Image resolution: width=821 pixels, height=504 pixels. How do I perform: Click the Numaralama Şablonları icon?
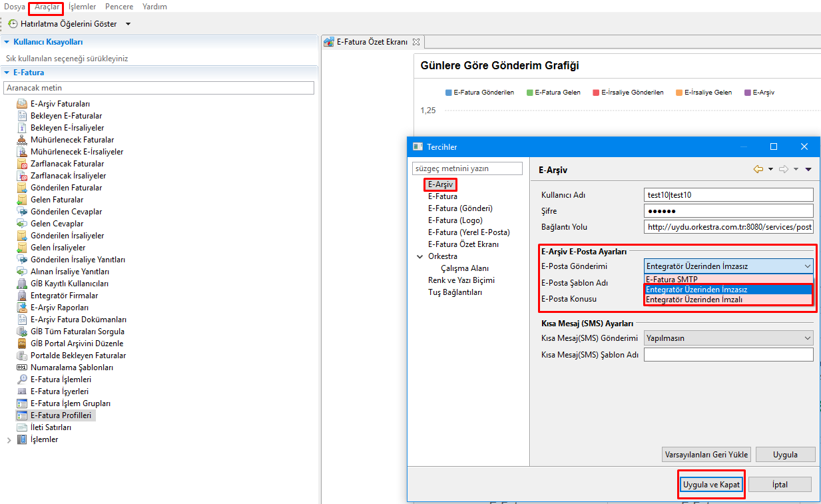pyautogui.click(x=22, y=368)
